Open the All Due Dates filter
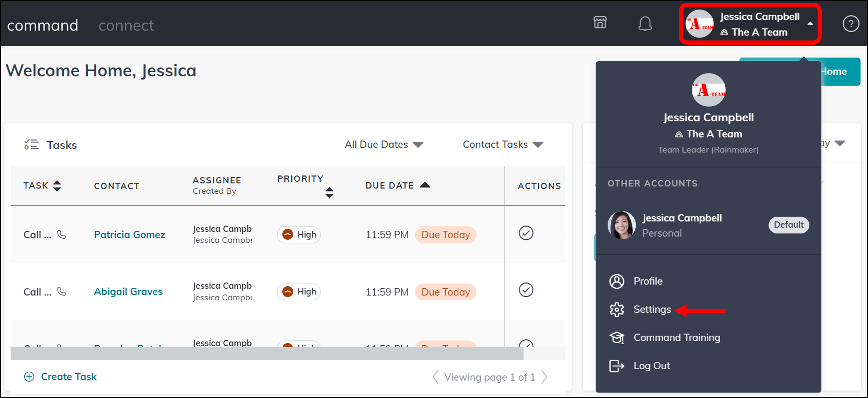 tap(384, 145)
